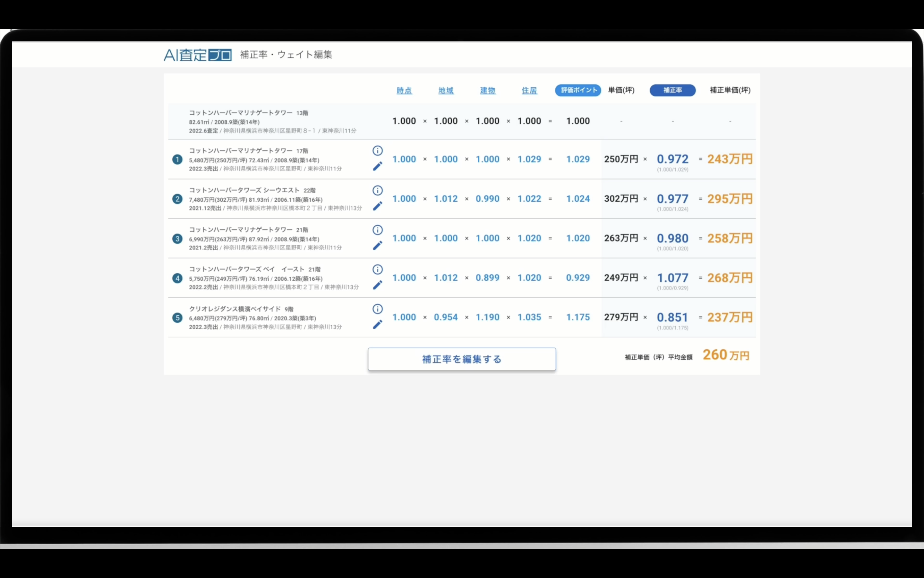Click 地域 value 0.954 in row 5
Image resolution: width=924 pixels, height=578 pixels.
[446, 317]
